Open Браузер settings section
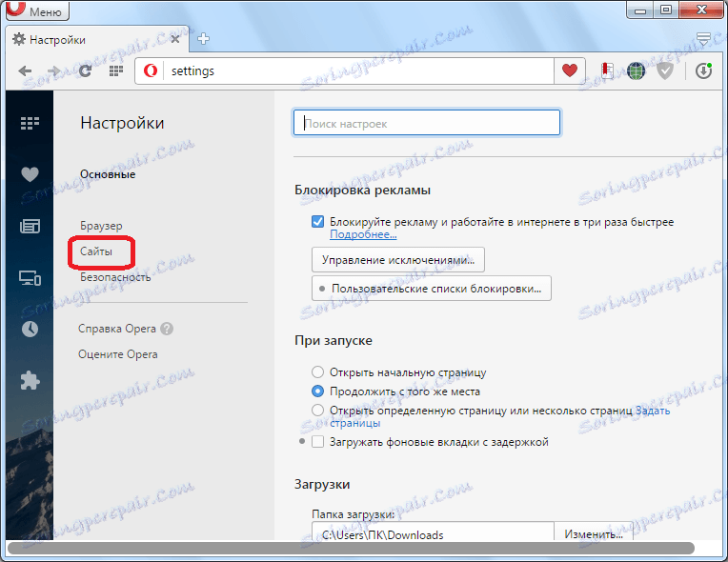Image resolution: width=728 pixels, height=562 pixels. pos(101,226)
